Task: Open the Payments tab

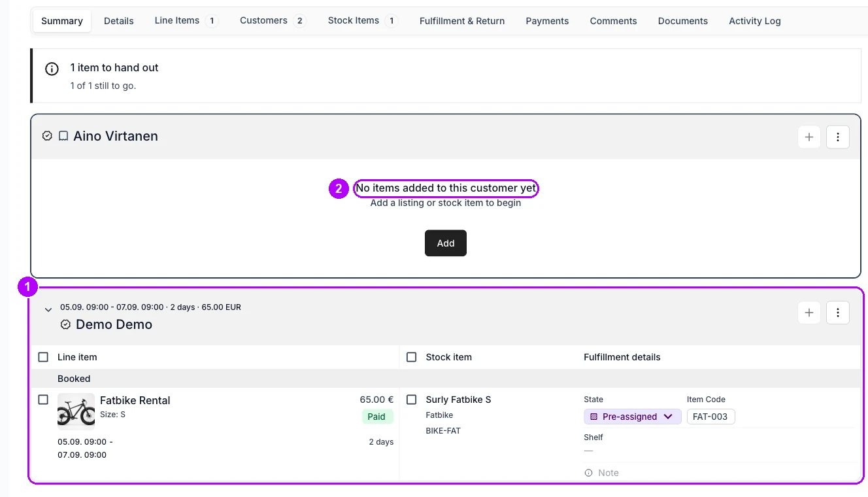Action: tap(547, 21)
